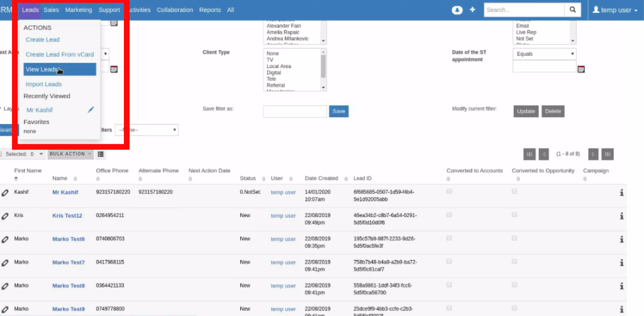Viewport: 644px width, 316px height.
Task: Show info for Mr Kashif row
Action: tap(622, 193)
